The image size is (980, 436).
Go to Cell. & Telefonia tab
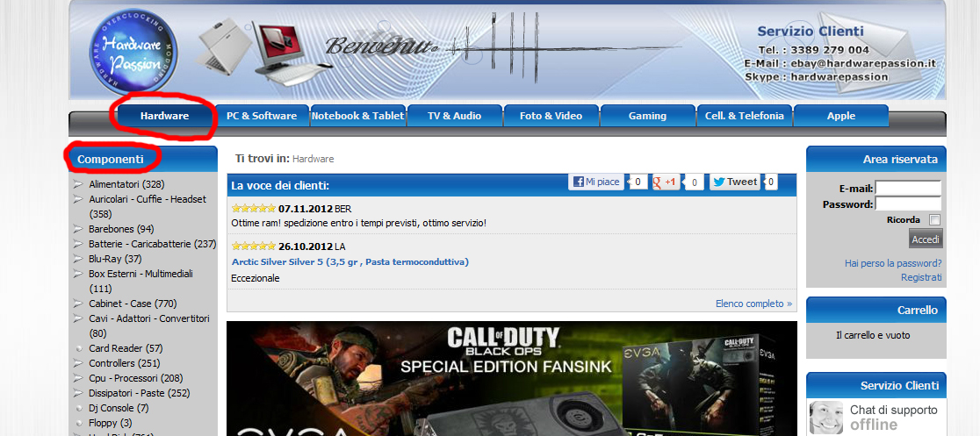point(745,116)
